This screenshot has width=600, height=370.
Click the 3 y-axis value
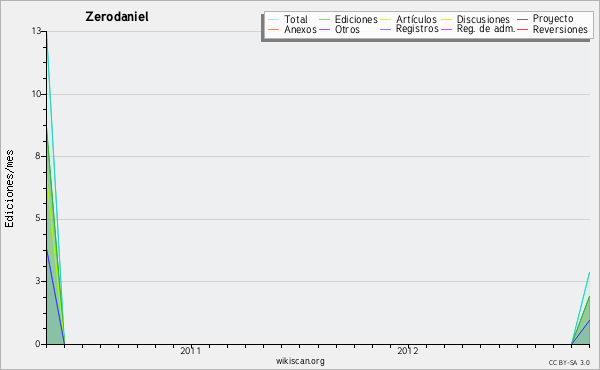point(38,281)
